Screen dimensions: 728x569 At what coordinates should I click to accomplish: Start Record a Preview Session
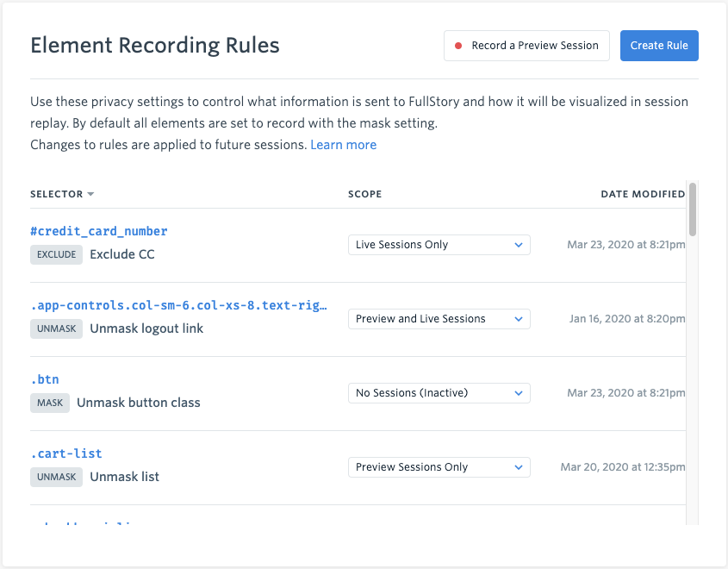(526, 46)
